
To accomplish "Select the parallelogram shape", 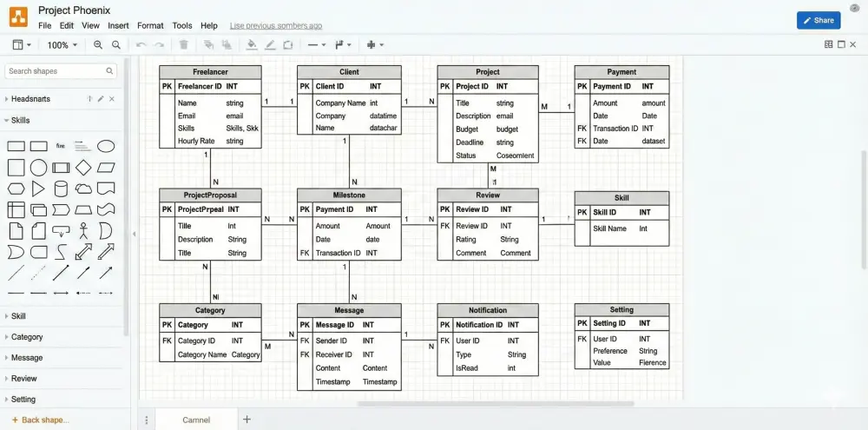I will [106, 168].
